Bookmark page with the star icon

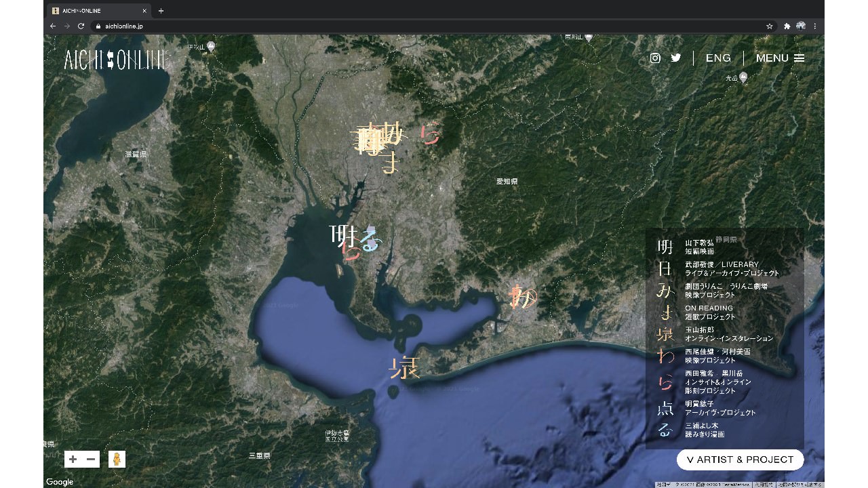pyautogui.click(x=770, y=26)
